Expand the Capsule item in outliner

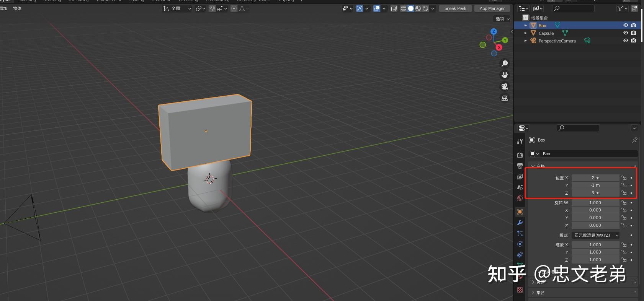point(526,33)
